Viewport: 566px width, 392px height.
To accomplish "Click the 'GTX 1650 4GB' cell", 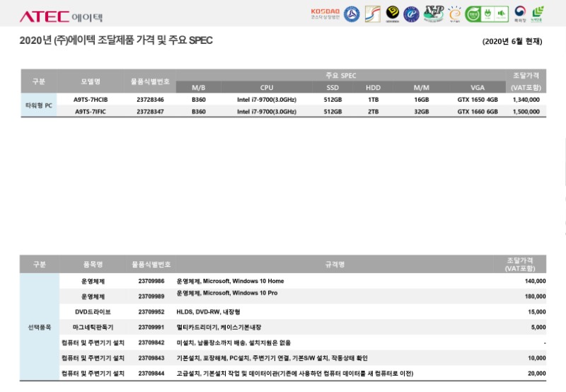I will pos(478,100).
